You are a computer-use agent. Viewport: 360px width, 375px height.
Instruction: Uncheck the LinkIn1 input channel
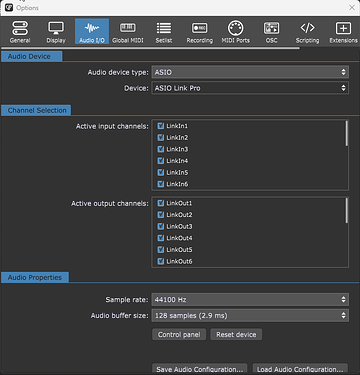[161, 126]
